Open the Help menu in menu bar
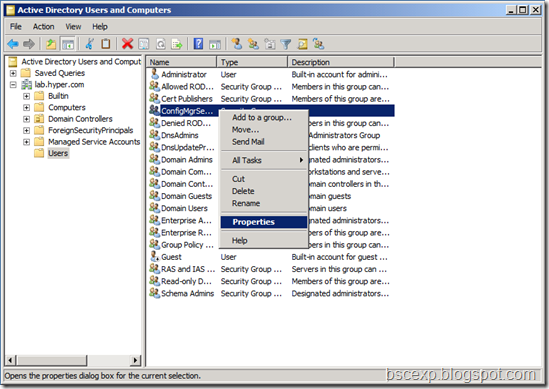The height and width of the screenshot is (389, 549). [100, 27]
